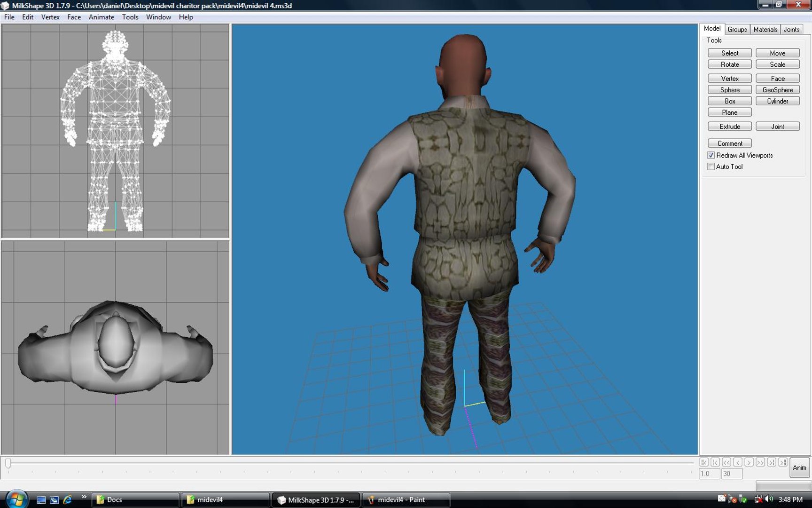812x508 pixels.
Task: Step forward one frame (>) button
Action: click(749, 462)
